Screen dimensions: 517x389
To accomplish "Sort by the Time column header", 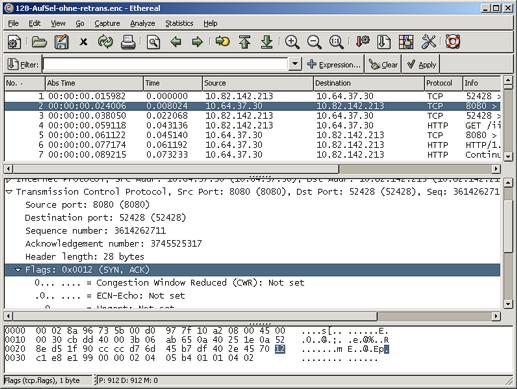I will coord(173,83).
